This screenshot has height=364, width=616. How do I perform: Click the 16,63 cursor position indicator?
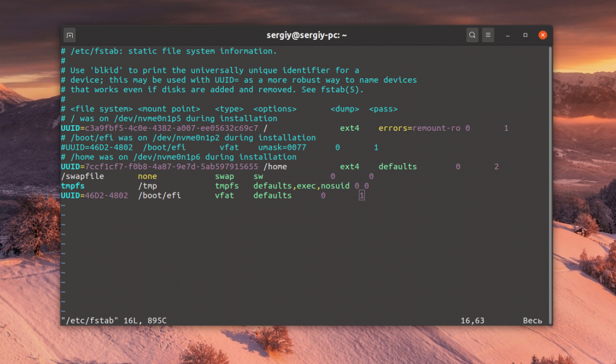(472, 320)
